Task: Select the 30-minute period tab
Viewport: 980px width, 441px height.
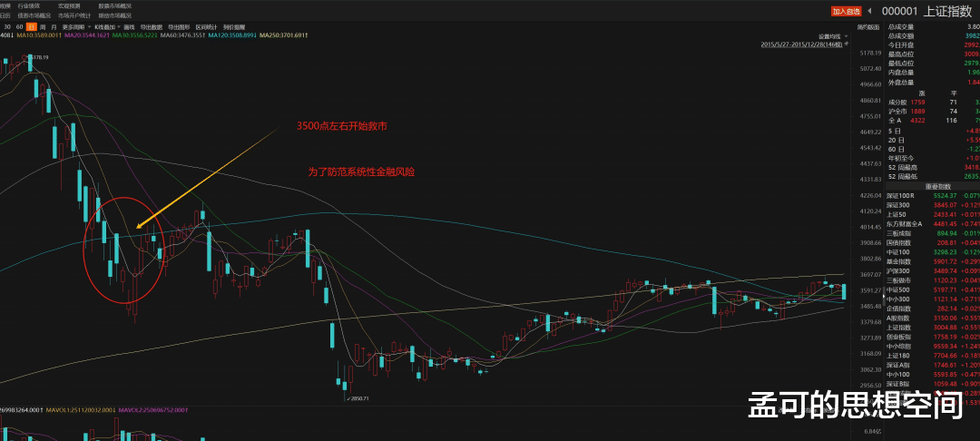Action: tap(7, 27)
